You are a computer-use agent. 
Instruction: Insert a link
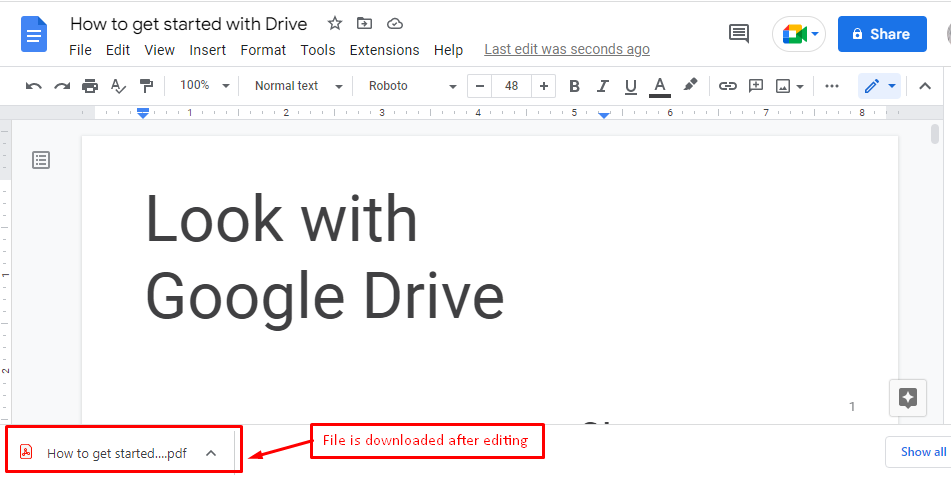coord(727,86)
